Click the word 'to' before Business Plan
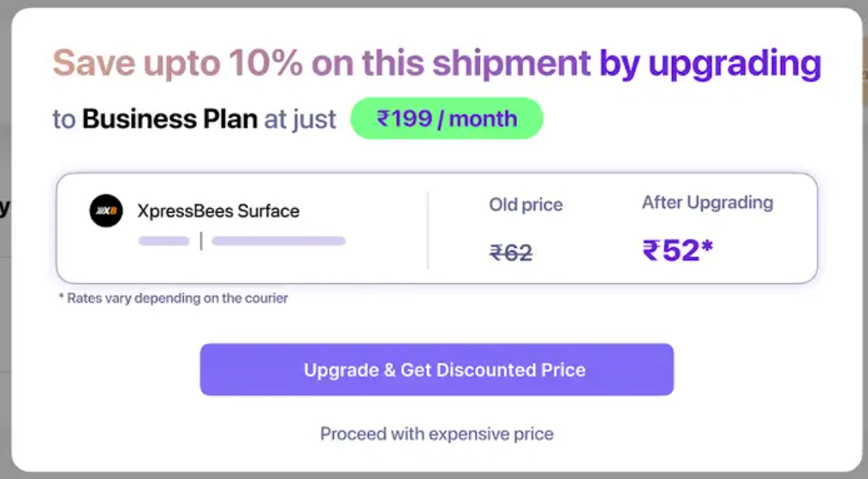This screenshot has height=479, width=868. [x=64, y=119]
